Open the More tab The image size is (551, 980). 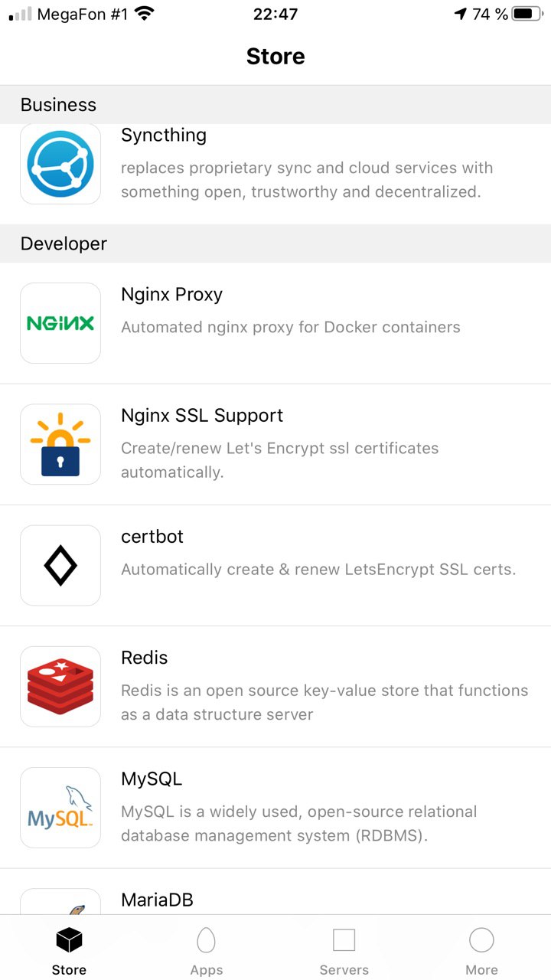click(x=481, y=949)
